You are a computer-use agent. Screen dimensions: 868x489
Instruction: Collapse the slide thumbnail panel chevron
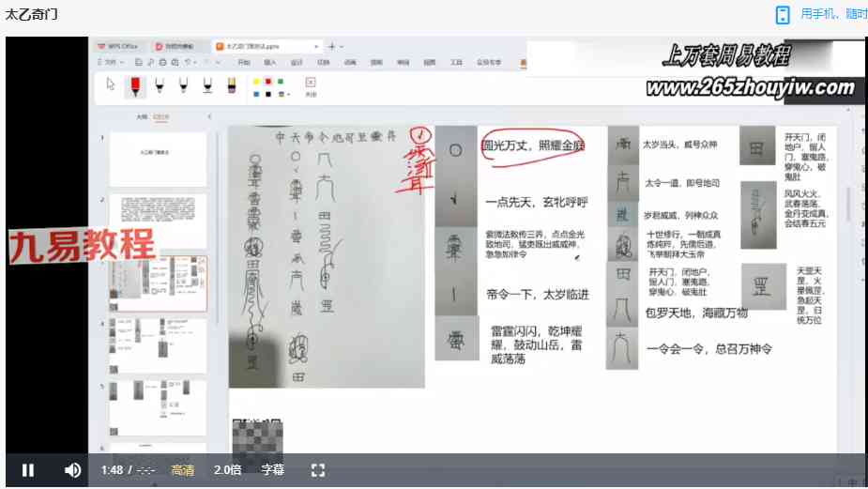[x=209, y=117]
